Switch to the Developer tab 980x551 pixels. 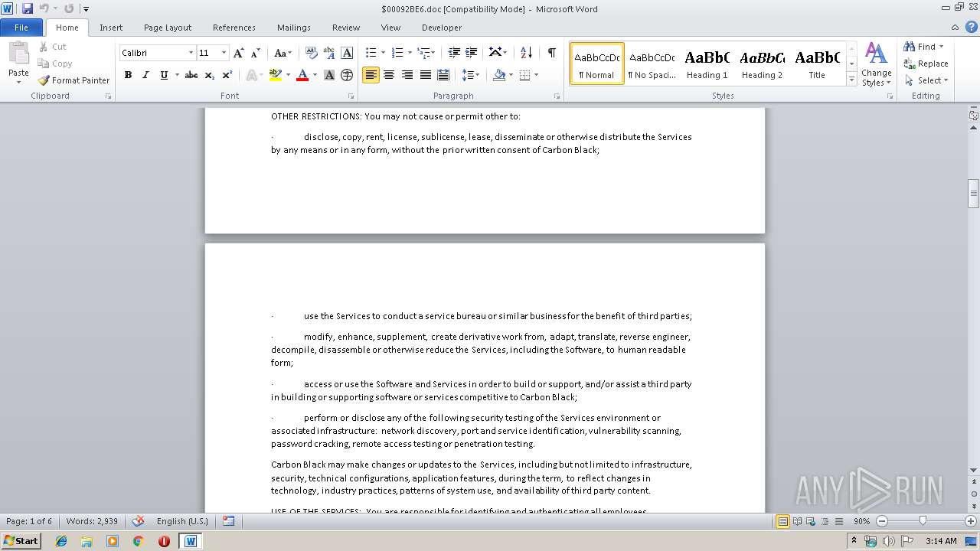442,27
